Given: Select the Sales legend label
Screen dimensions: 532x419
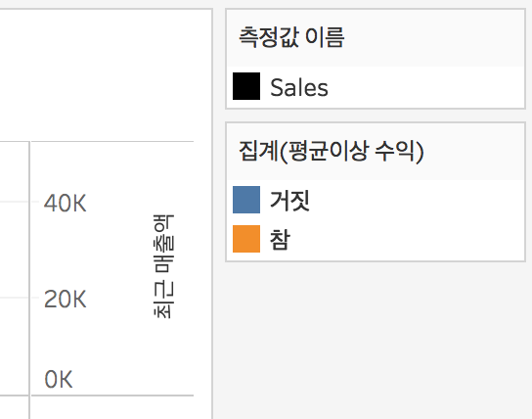Looking at the screenshot, I should point(299,87).
